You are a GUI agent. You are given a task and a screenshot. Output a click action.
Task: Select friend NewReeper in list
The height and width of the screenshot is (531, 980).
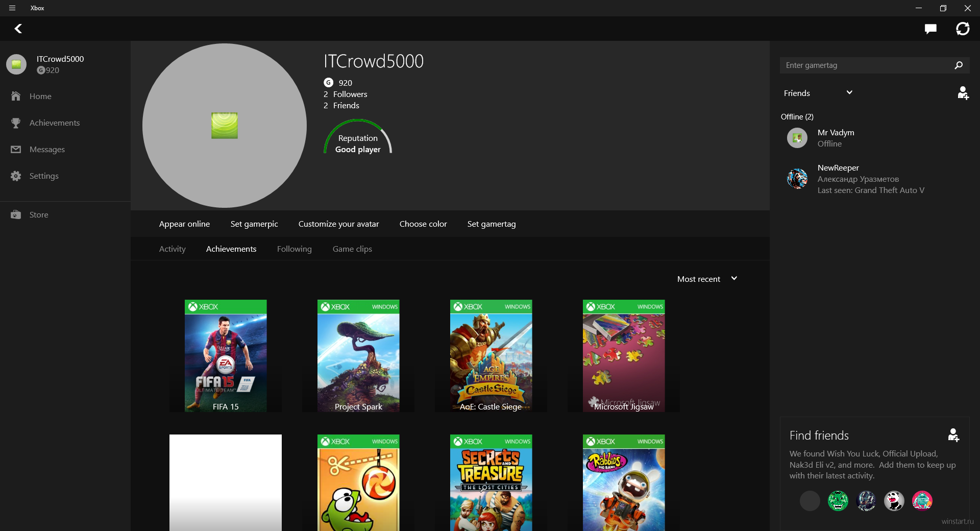875,179
